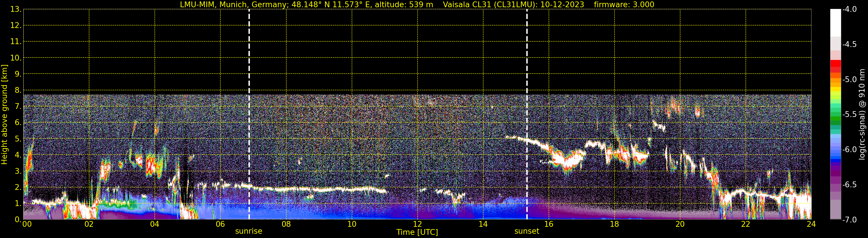Image resolution: width=868 pixels, height=238 pixels.
Task: Click the '3.' height-axis tick label
Action: tap(18, 171)
